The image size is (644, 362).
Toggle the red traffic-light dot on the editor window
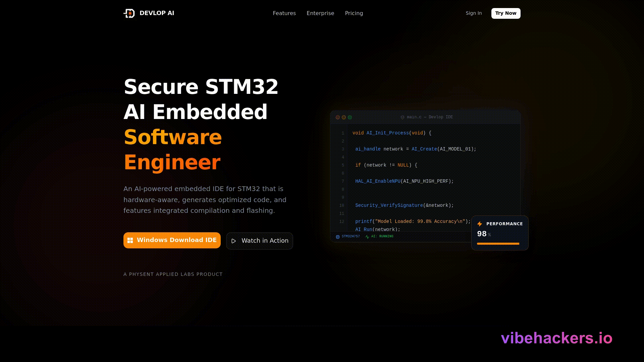pos(338,117)
